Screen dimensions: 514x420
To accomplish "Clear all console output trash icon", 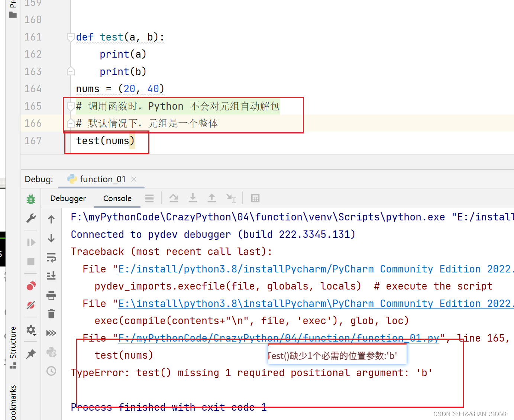I will [51, 314].
